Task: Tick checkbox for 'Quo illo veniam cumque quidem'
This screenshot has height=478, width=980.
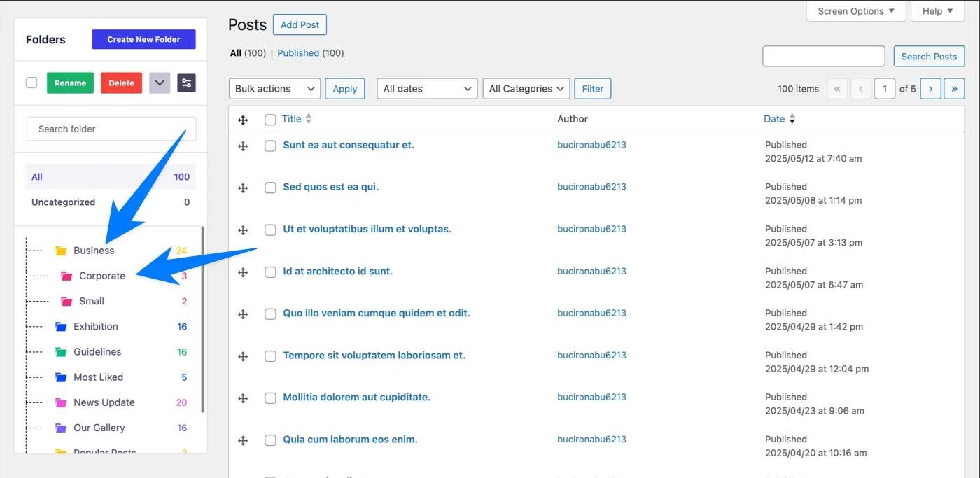Action: click(270, 314)
